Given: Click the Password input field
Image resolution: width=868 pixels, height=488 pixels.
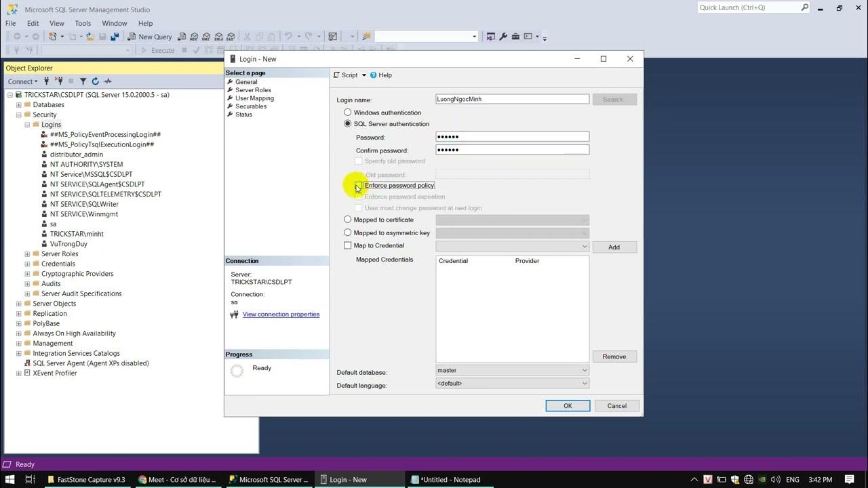Looking at the screenshot, I should (x=512, y=137).
